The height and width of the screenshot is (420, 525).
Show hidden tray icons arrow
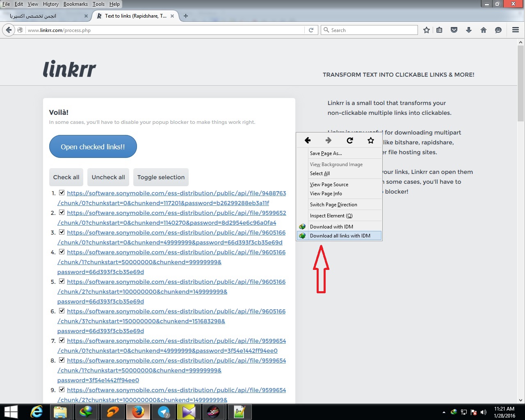pyautogui.click(x=444, y=412)
